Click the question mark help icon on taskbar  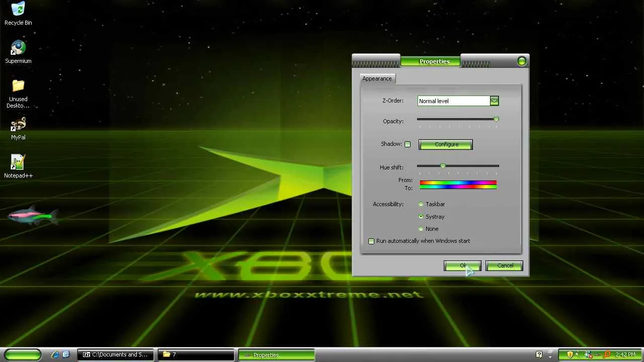(539, 354)
